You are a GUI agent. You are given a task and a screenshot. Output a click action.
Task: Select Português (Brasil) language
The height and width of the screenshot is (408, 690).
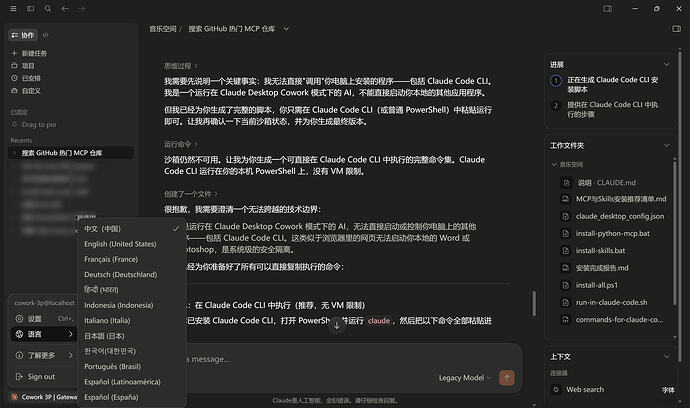pyautogui.click(x=131, y=366)
